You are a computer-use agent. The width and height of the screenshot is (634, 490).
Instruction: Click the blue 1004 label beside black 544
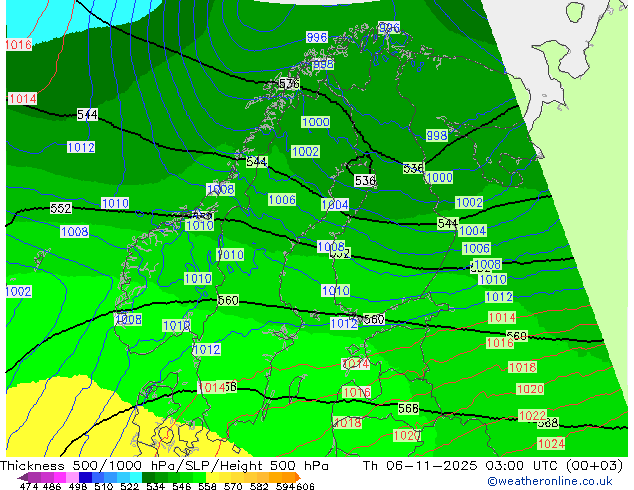(473, 231)
